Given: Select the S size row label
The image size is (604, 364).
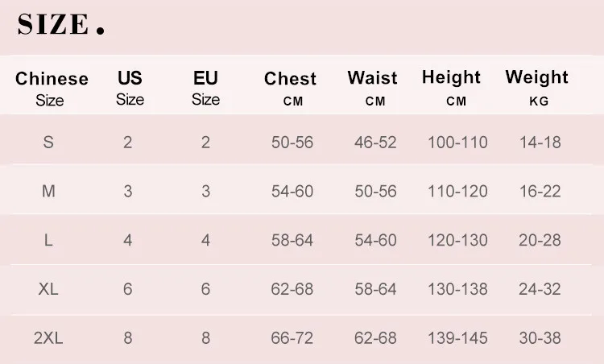Looking at the screenshot, I should (48, 142).
